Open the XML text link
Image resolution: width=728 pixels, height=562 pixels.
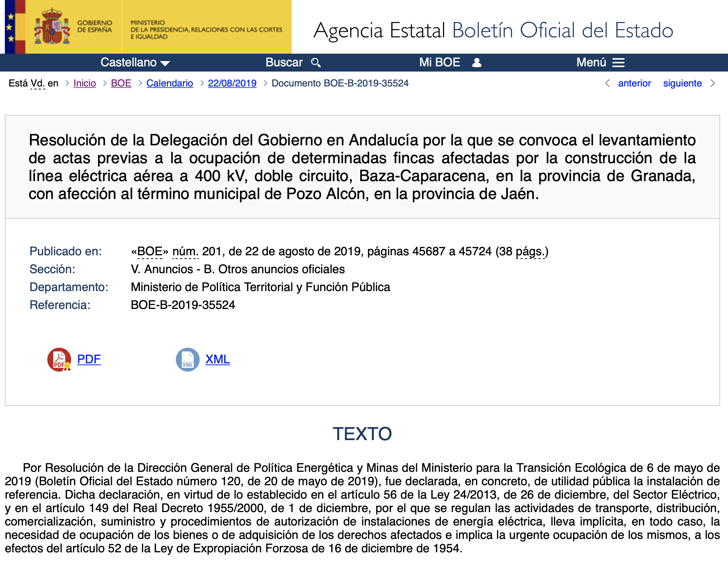pyautogui.click(x=218, y=359)
